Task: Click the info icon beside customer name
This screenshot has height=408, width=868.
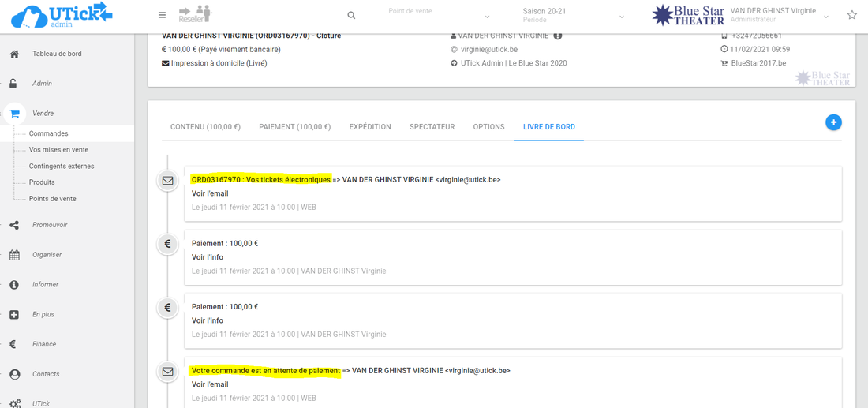Action: pos(558,36)
